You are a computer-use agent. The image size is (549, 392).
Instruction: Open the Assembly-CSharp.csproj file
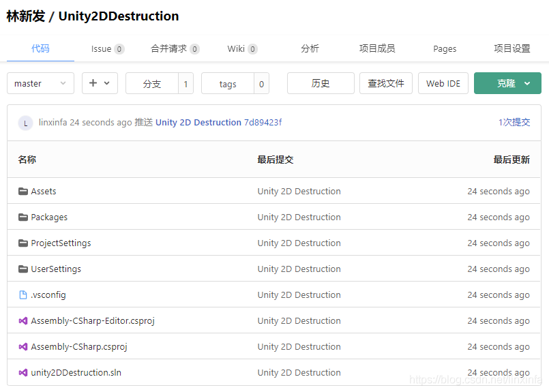point(78,347)
